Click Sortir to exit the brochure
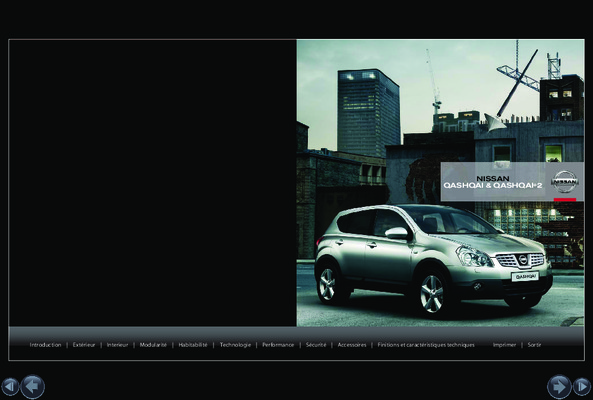593x400 pixels. [534, 345]
